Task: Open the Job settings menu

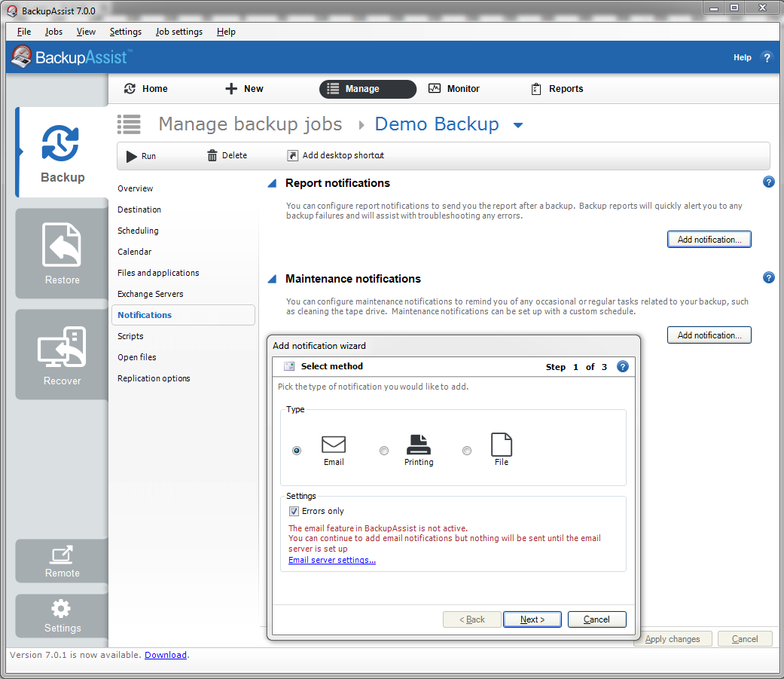Action: point(178,32)
